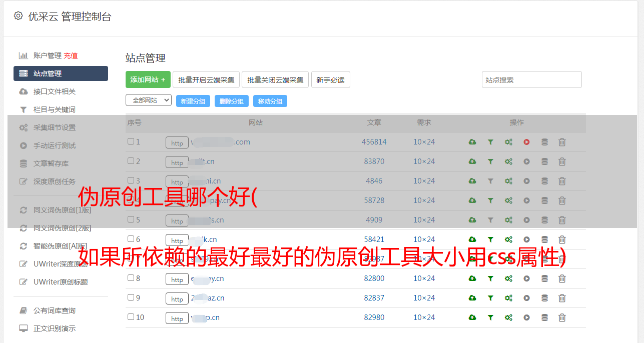Open 深度原创任务 in the sidebar

(x=55, y=181)
